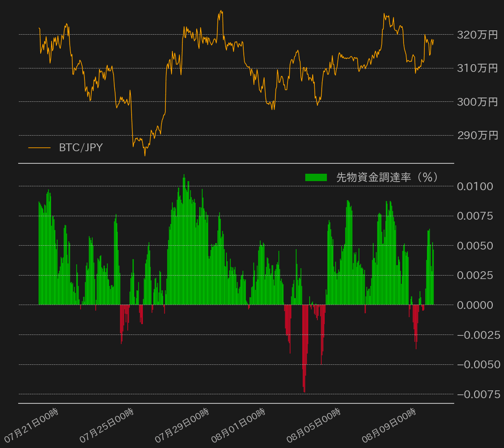Select the BTC/JPY legend label
This screenshot has height=448, width=504.
point(81,148)
